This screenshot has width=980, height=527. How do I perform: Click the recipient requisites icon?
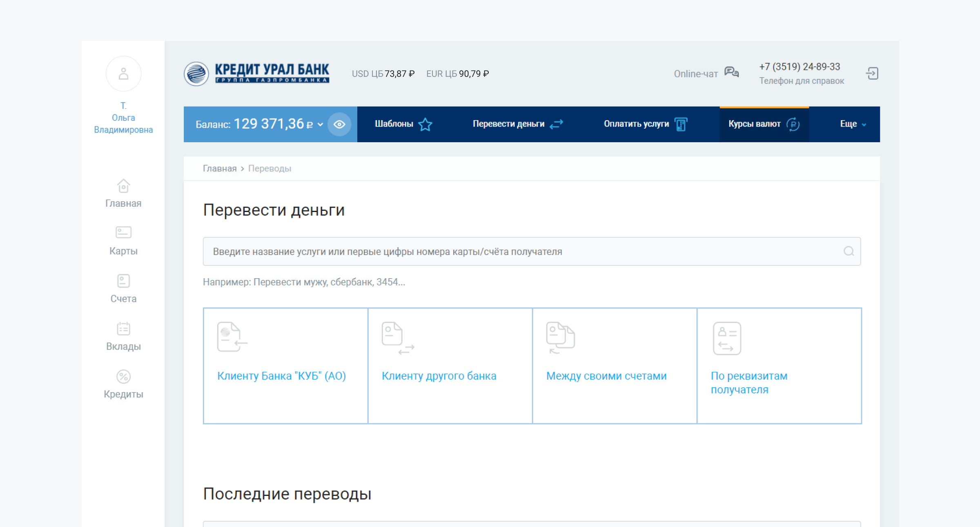(727, 339)
